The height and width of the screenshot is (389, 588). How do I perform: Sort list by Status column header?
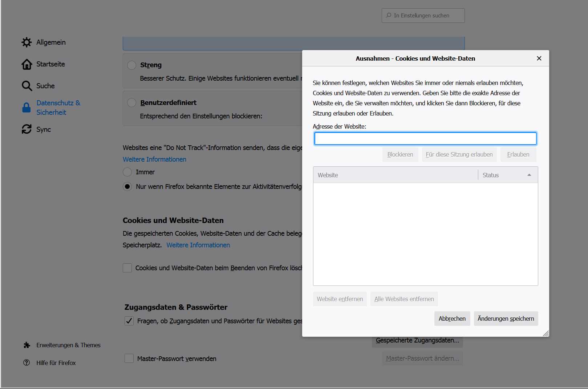(x=508, y=175)
